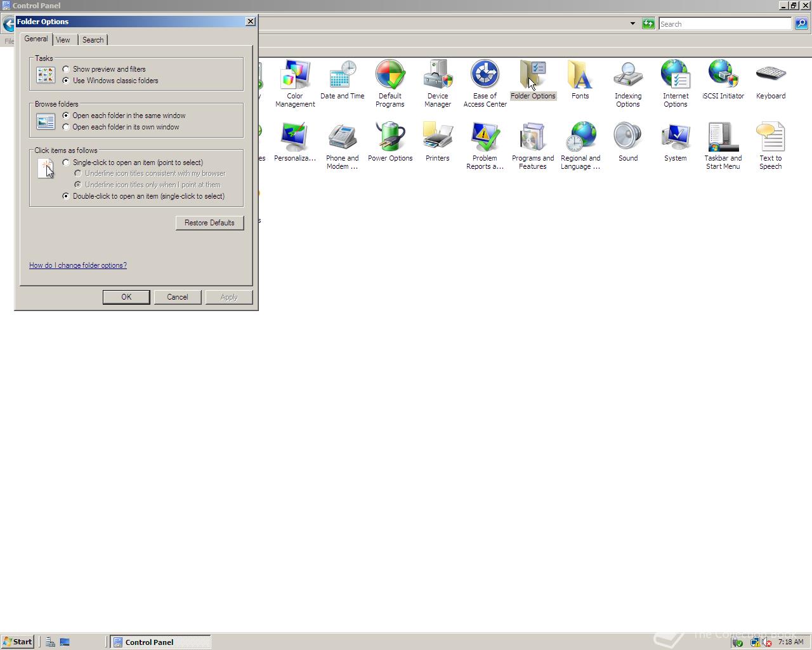Open the Printers icon
Image resolution: width=812 pixels, height=650 pixels.
(438, 142)
